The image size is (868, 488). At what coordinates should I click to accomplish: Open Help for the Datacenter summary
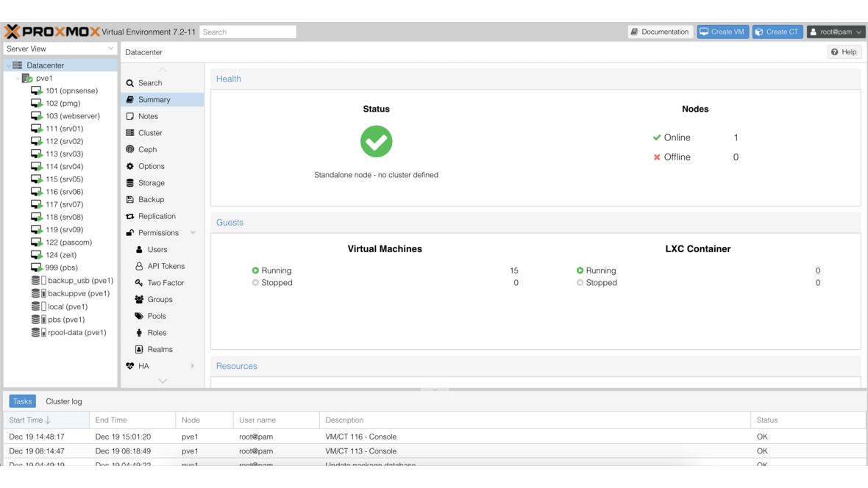click(843, 51)
